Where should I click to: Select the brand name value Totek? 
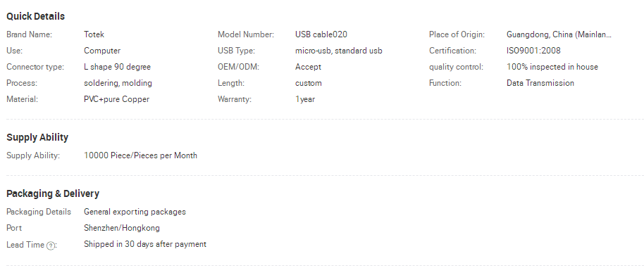point(94,35)
